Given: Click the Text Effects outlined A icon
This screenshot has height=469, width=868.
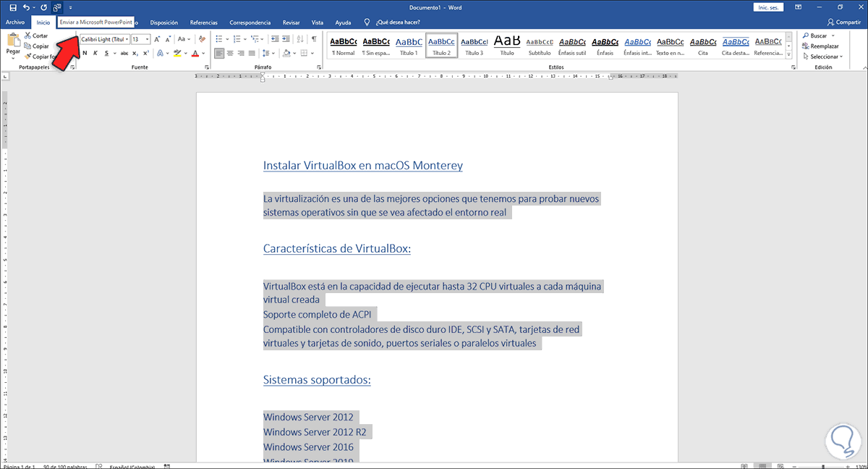Looking at the screenshot, I should tap(160, 53).
